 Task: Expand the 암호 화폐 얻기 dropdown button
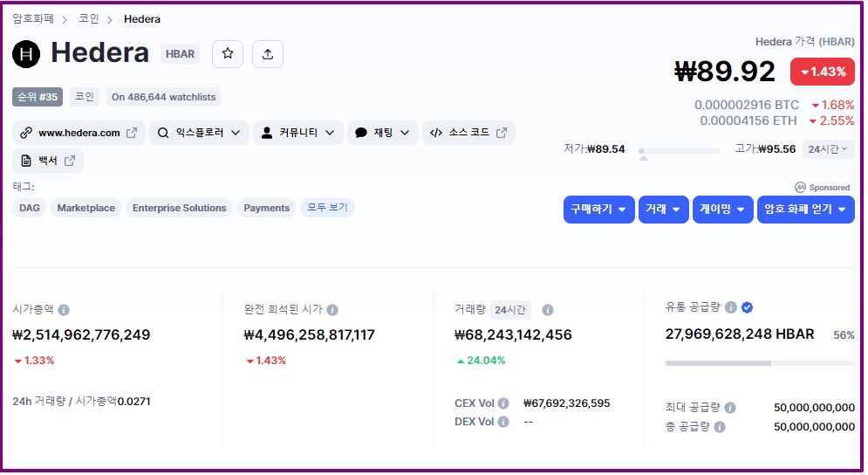[x=805, y=210]
